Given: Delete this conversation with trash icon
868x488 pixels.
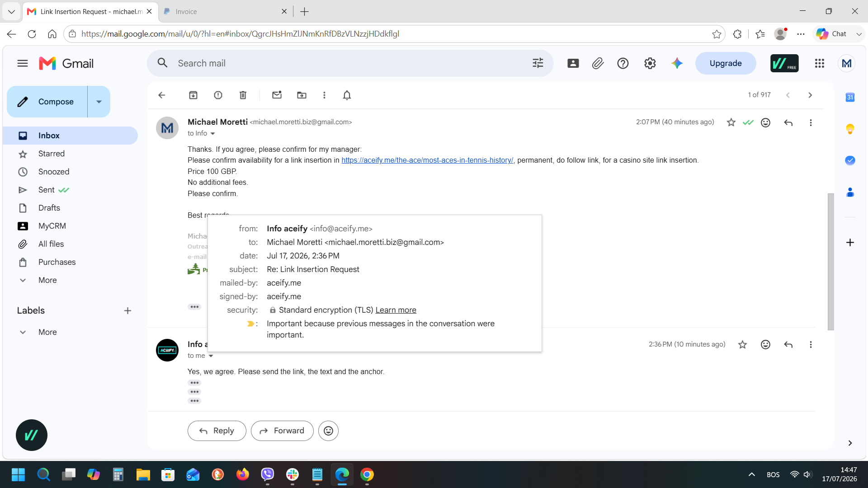Looking at the screenshot, I should click(x=243, y=95).
